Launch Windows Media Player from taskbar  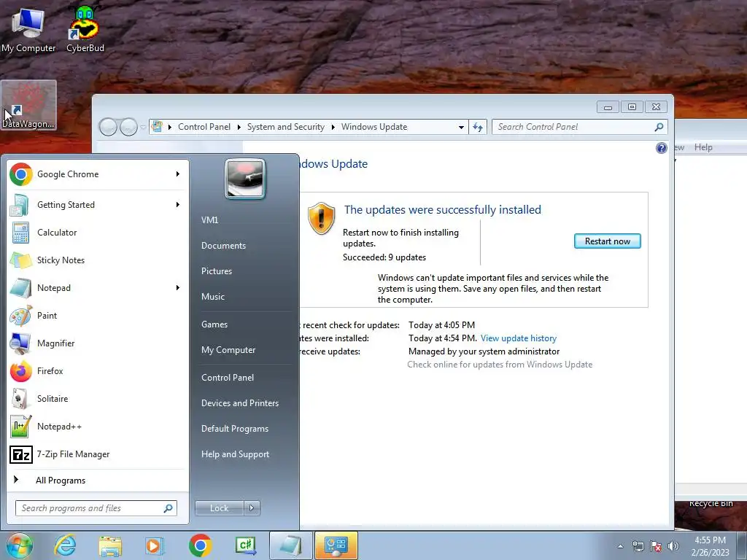point(155,545)
